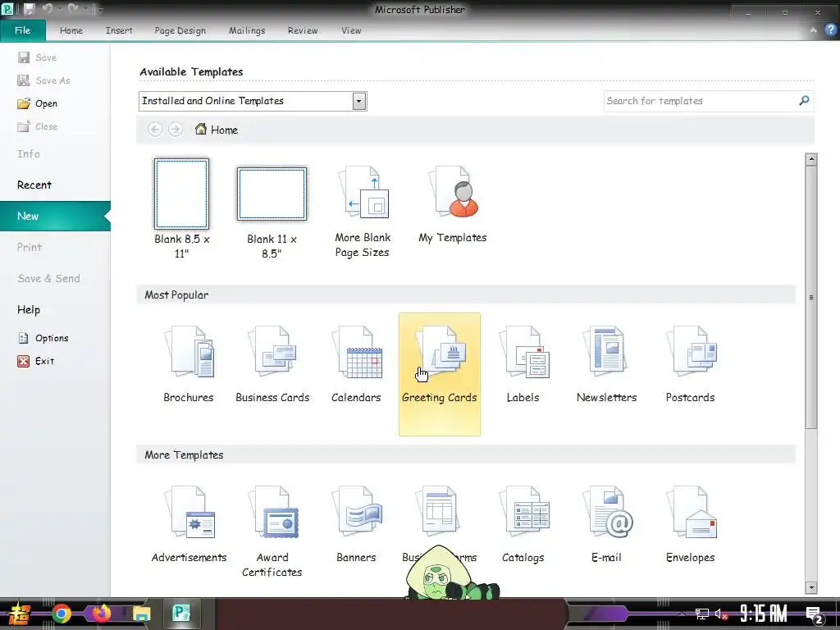The width and height of the screenshot is (840, 630).
Task: Open the Page Design ribbon tab
Action: pos(180,30)
